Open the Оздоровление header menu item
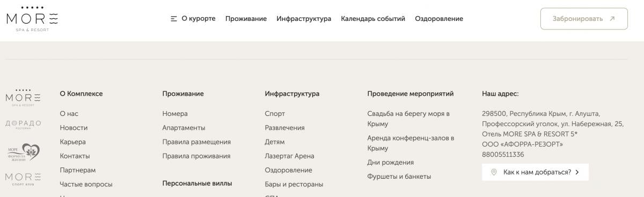 [x=439, y=19]
